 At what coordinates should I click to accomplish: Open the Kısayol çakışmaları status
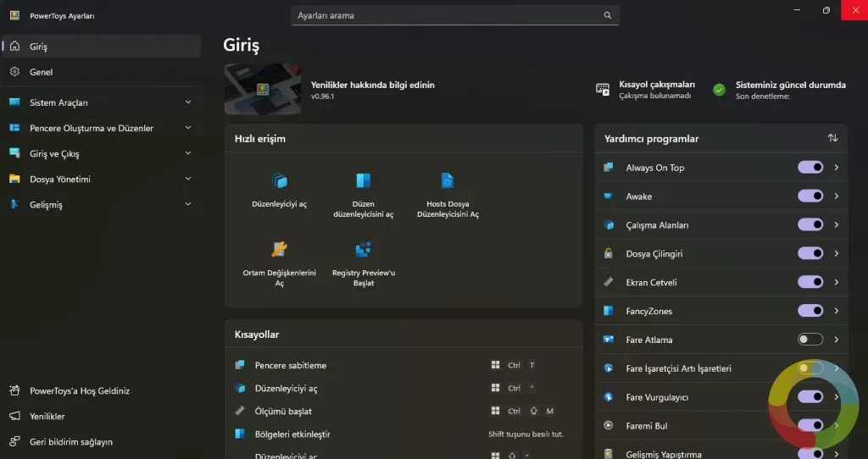(x=645, y=90)
